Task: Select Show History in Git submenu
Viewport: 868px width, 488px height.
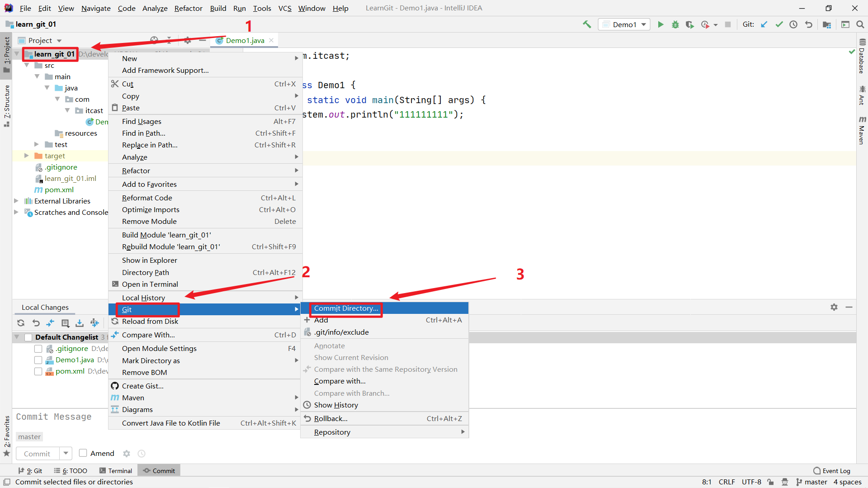Action: point(384,405)
